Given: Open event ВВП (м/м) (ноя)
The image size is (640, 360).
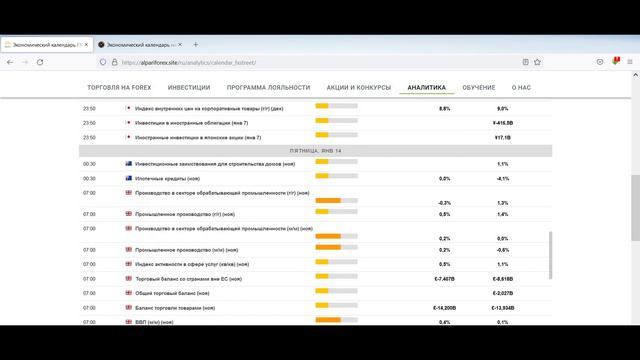Looking at the screenshot, I should tap(154, 322).
